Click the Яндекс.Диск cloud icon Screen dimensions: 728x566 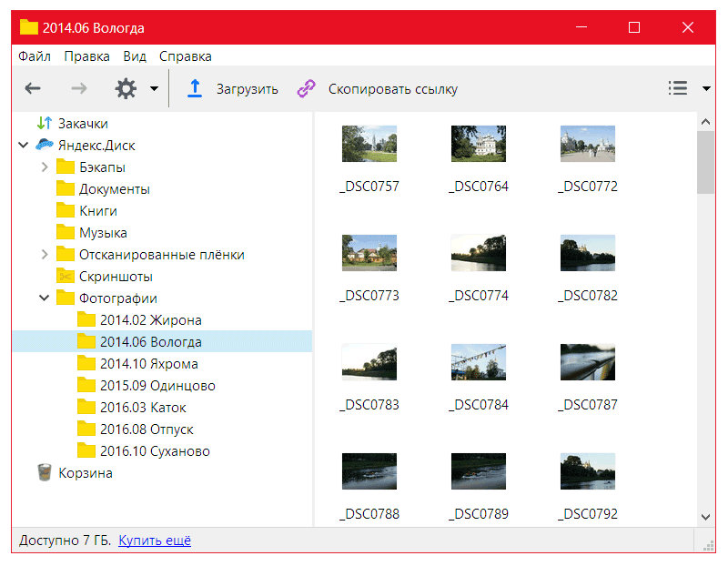pos(45,145)
